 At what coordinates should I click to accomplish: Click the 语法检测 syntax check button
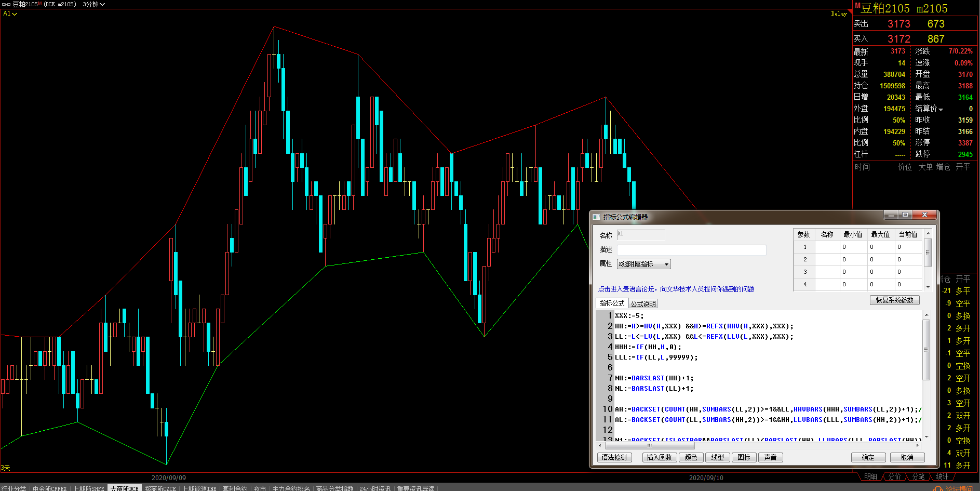coord(614,457)
